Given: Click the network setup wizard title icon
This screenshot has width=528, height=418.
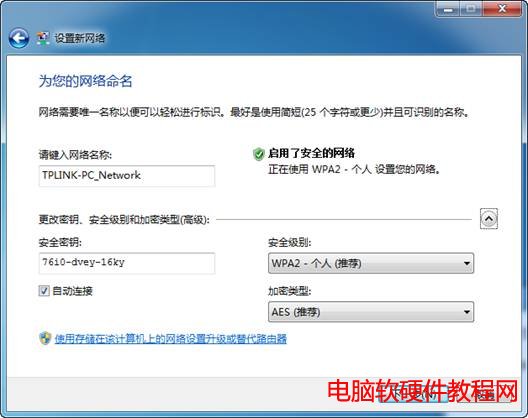Looking at the screenshot, I should 43,38.
